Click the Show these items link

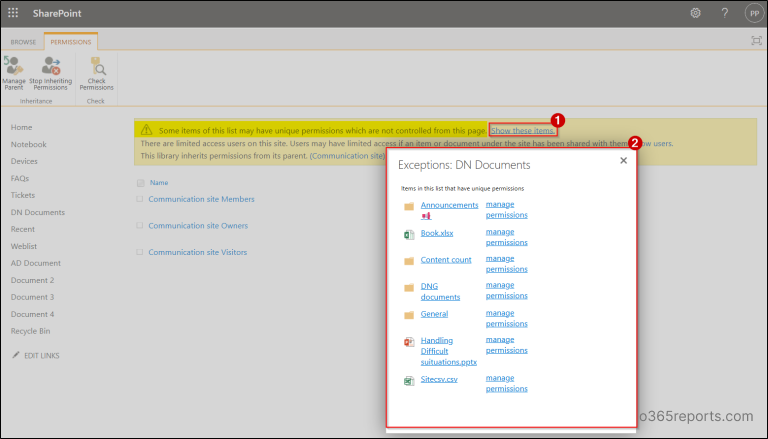[523, 131]
